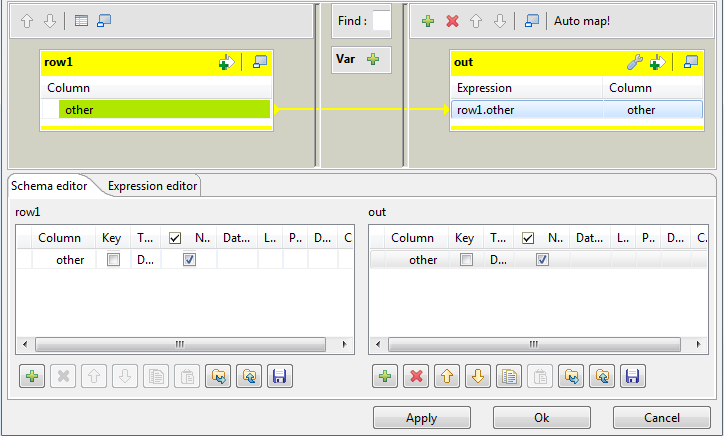Screen dimensions: 724x436
Task: Export row1 schema using the folder icon
Action: [x=249, y=376]
